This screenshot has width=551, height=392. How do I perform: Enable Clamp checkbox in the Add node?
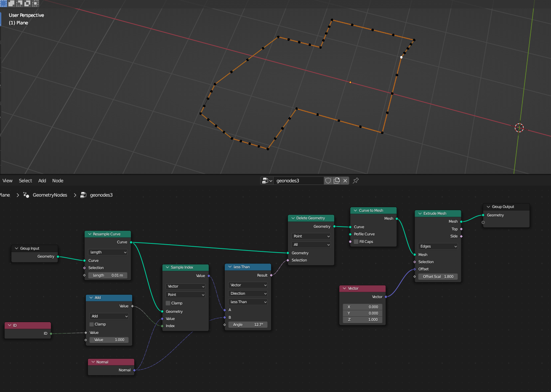coord(92,324)
